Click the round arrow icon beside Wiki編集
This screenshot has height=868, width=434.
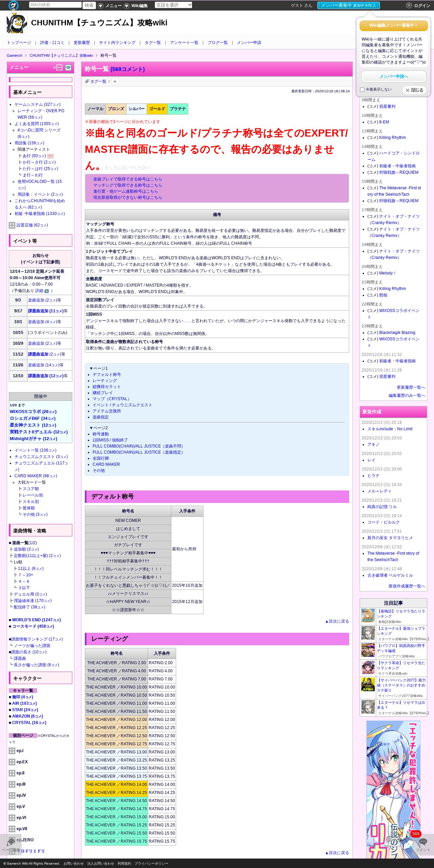(x=126, y=6)
